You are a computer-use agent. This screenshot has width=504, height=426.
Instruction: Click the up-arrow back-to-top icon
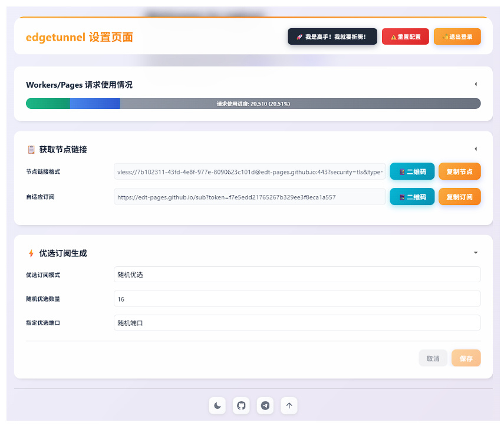point(289,406)
